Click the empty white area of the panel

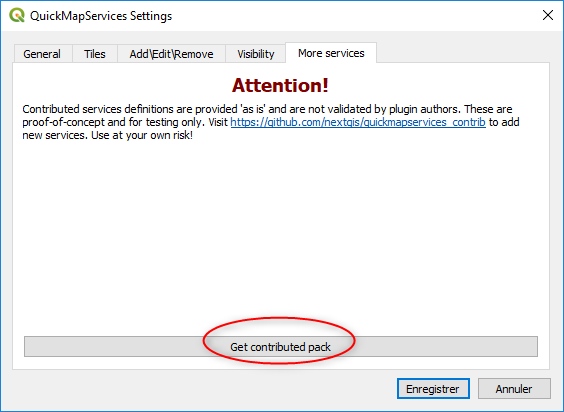click(x=281, y=234)
